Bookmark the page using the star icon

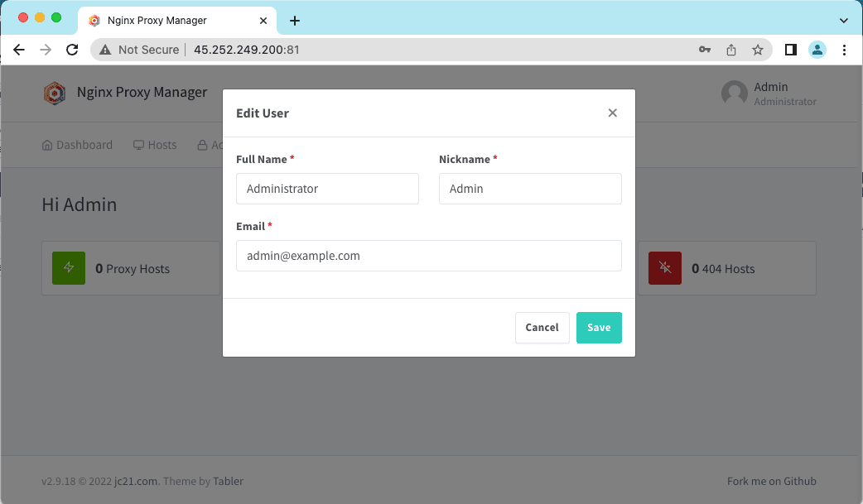click(x=758, y=50)
